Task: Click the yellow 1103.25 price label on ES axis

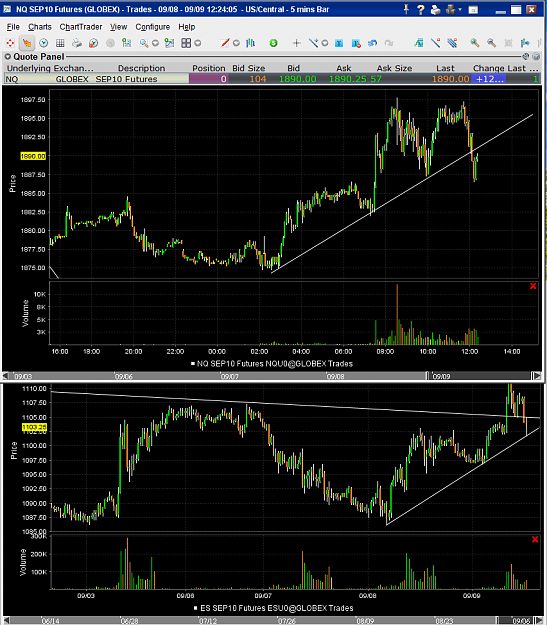Action: pyautogui.click(x=34, y=427)
